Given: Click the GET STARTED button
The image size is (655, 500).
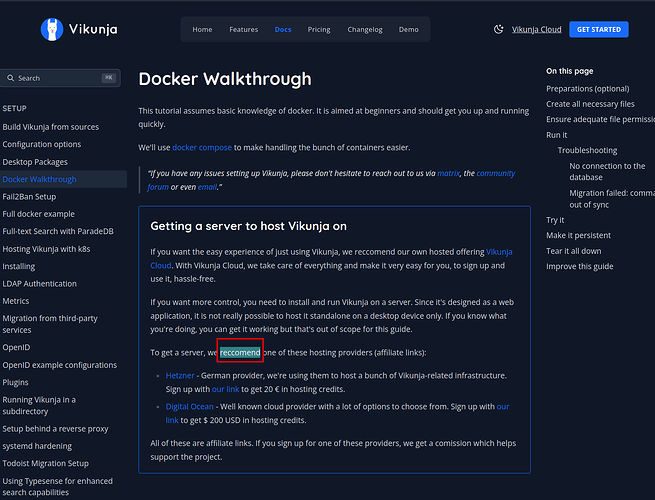Looking at the screenshot, I should click(x=598, y=30).
